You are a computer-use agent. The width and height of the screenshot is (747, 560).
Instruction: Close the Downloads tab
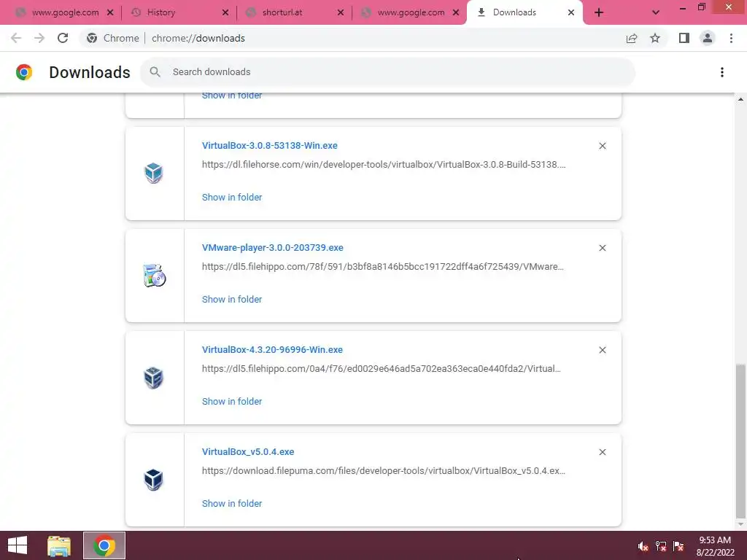(x=571, y=13)
